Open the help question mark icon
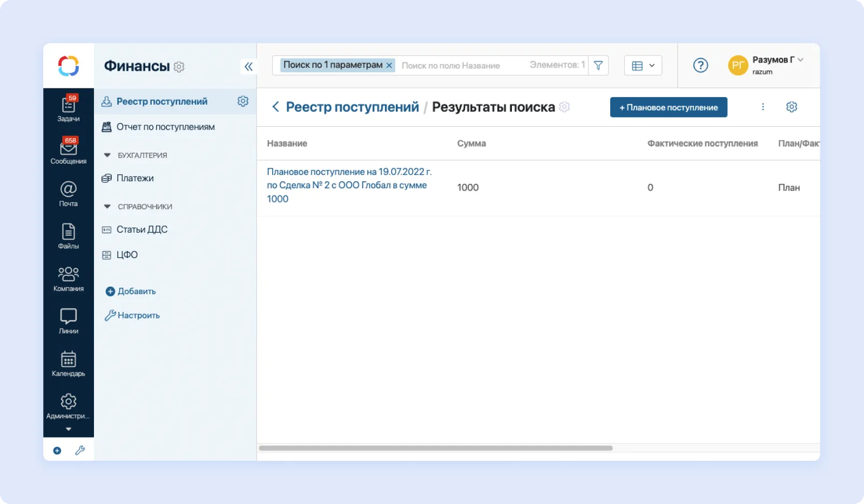864x504 pixels. [x=700, y=65]
